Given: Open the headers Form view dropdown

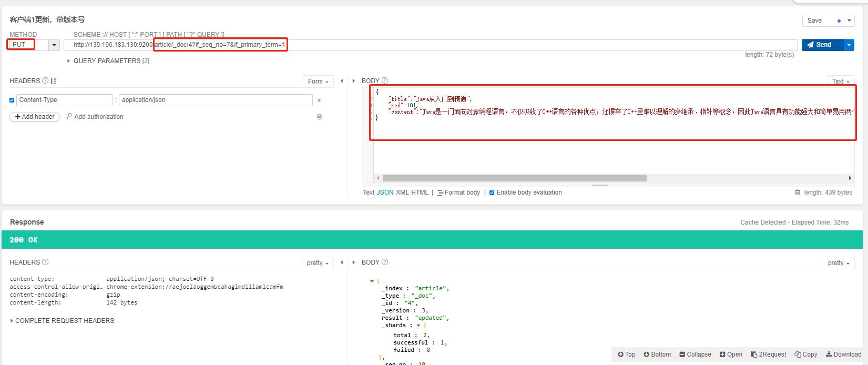Looking at the screenshot, I should [318, 82].
